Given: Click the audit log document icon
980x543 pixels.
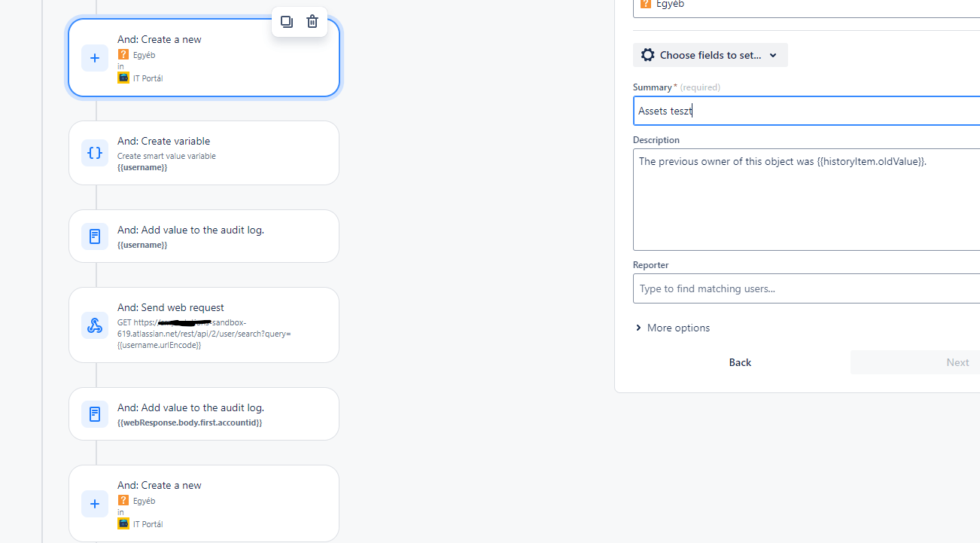Looking at the screenshot, I should click(94, 236).
